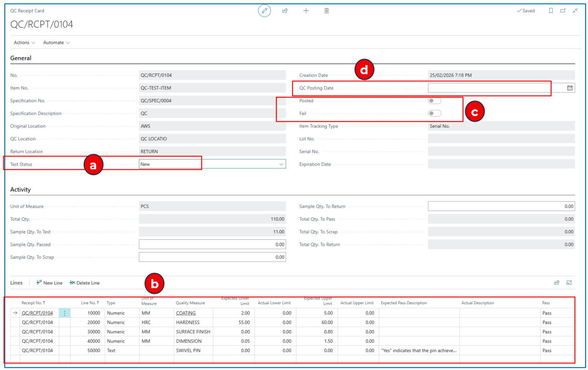Click share icon in Lines section
Viewport: 588px width, 370px height.
coord(557,282)
